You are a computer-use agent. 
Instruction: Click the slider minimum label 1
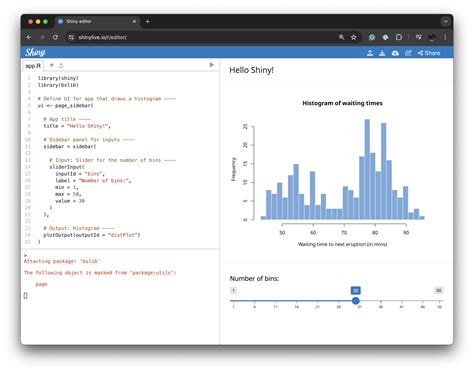[x=234, y=290]
